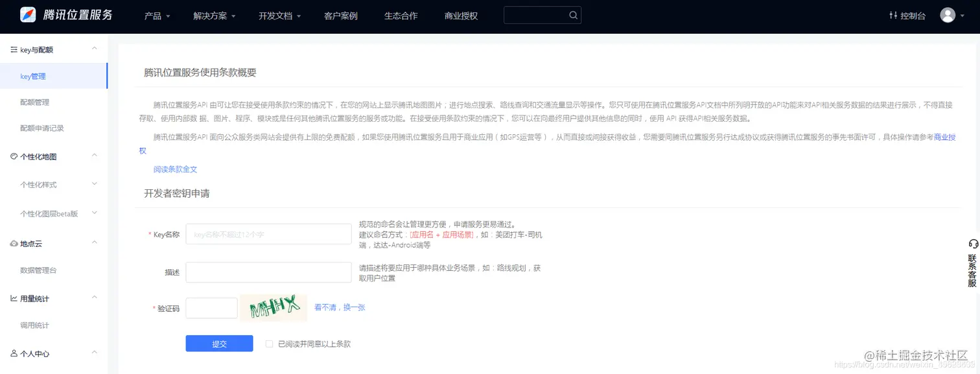Image resolution: width=980 pixels, height=374 pixels.
Task: Click 看不清，换一张 captcha refresh link
Action: (x=340, y=307)
